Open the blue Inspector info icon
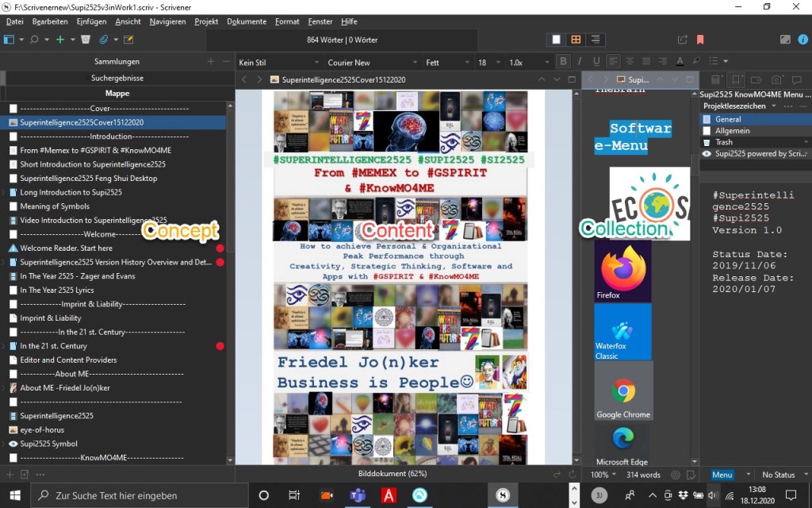The height and width of the screenshot is (508, 812). (x=803, y=39)
